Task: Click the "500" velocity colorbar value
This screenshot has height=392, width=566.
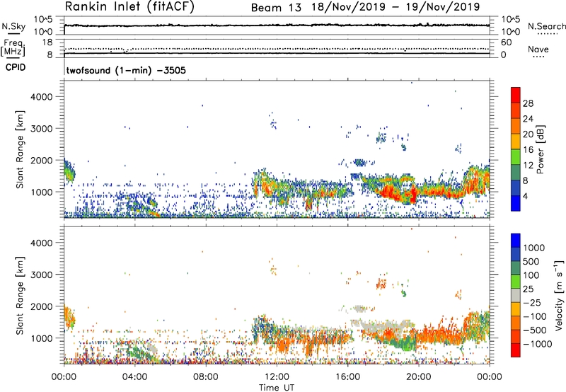Action: 531,262
